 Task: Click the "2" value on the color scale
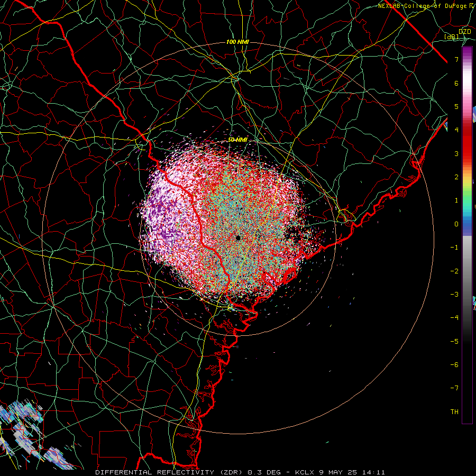click(x=456, y=177)
